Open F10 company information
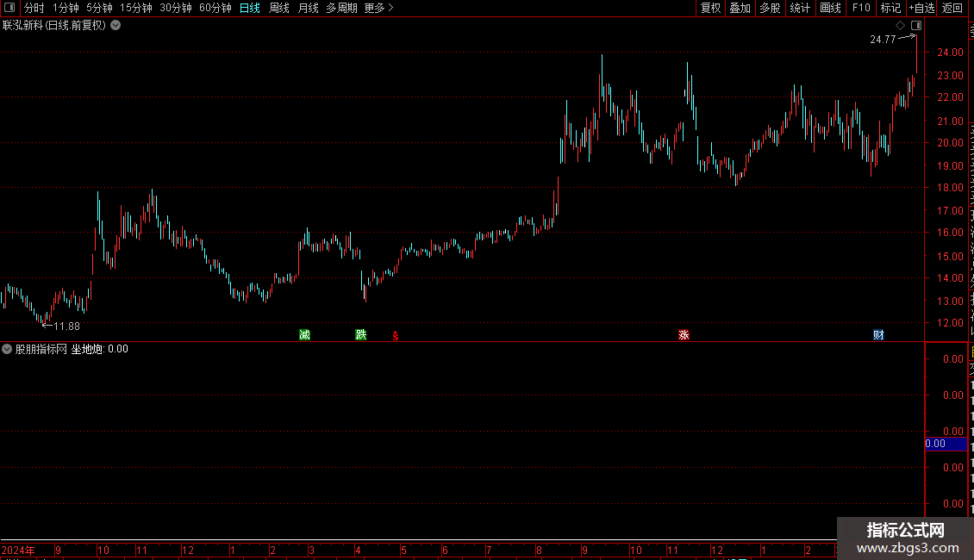 [x=861, y=8]
